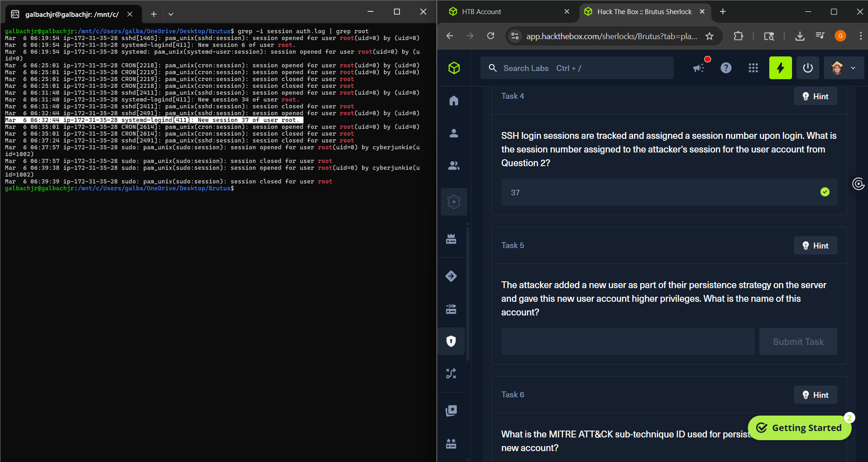This screenshot has height=462, width=868.
Task: Open the HTB home sidebar icon
Action: [454, 101]
